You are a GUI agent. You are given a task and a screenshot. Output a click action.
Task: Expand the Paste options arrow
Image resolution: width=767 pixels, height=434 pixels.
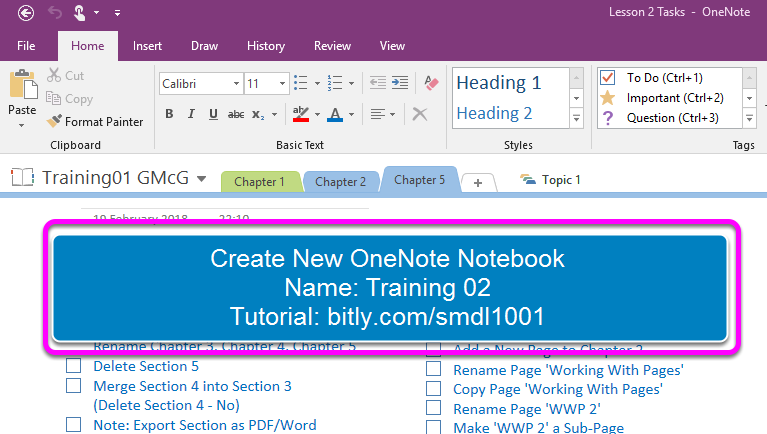click(x=22, y=126)
